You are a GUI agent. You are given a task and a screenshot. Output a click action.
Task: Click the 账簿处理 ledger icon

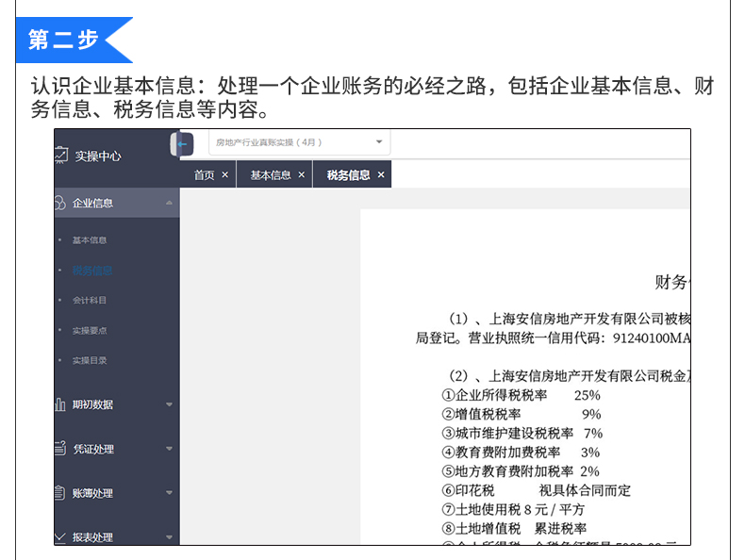point(59,492)
